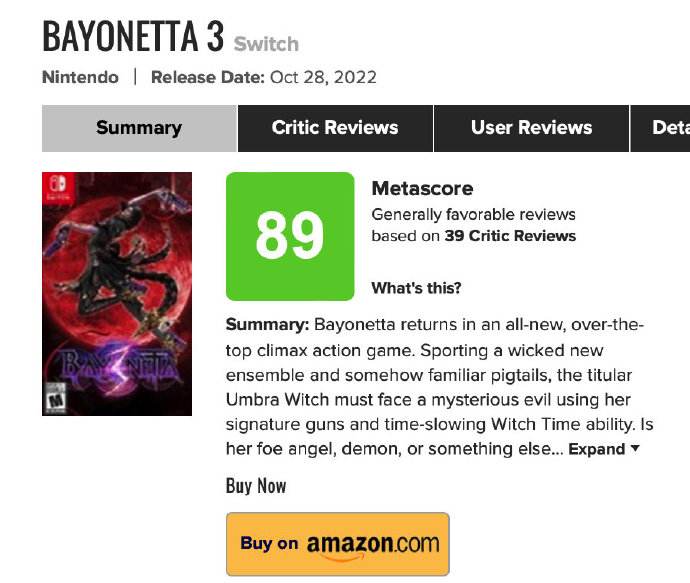Open the User Reviews tab
Image resolution: width=690 pixels, height=583 pixels.
tap(531, 128)
